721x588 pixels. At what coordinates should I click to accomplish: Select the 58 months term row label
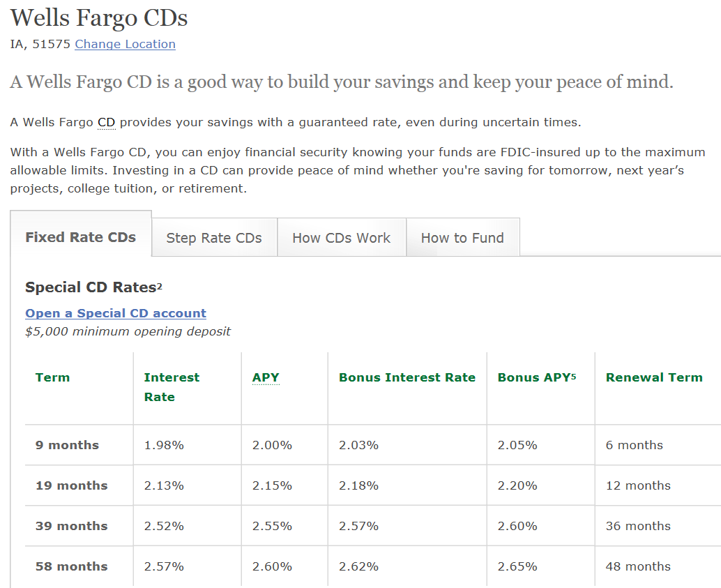[72, 567]
